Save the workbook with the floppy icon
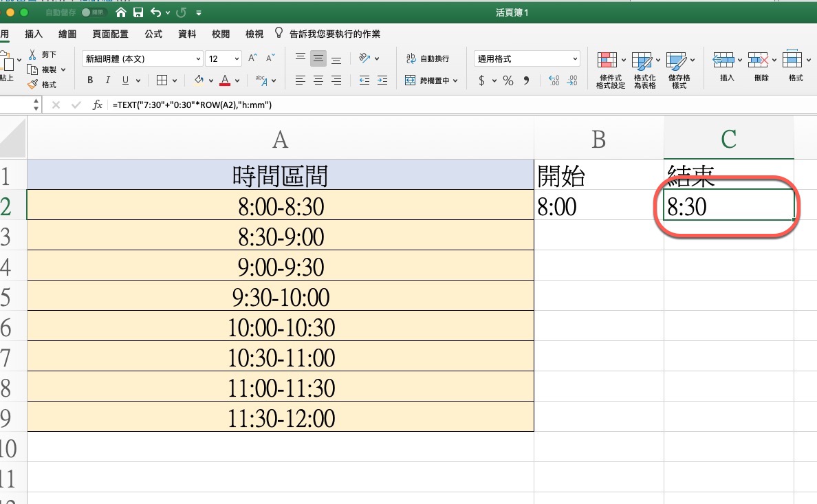 tap(138, 12)
